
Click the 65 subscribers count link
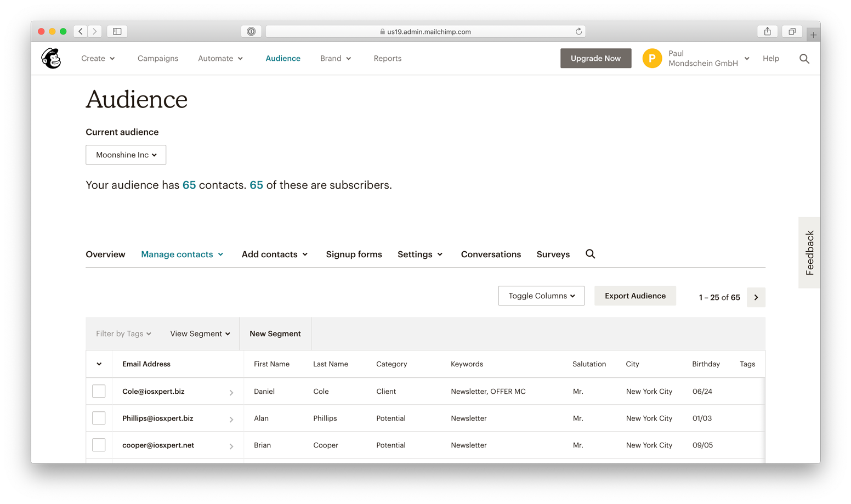[x=256, y=185]
